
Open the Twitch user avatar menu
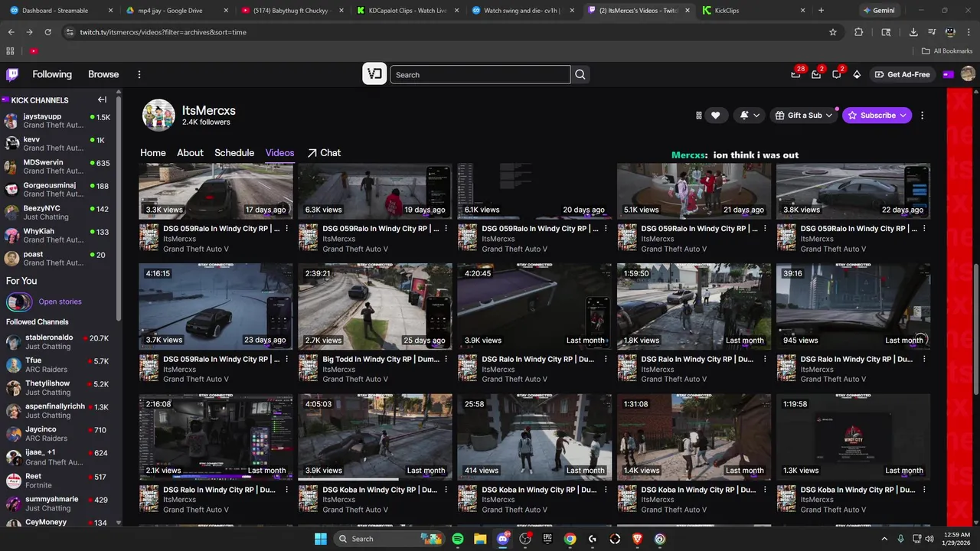tap(968, 74)
